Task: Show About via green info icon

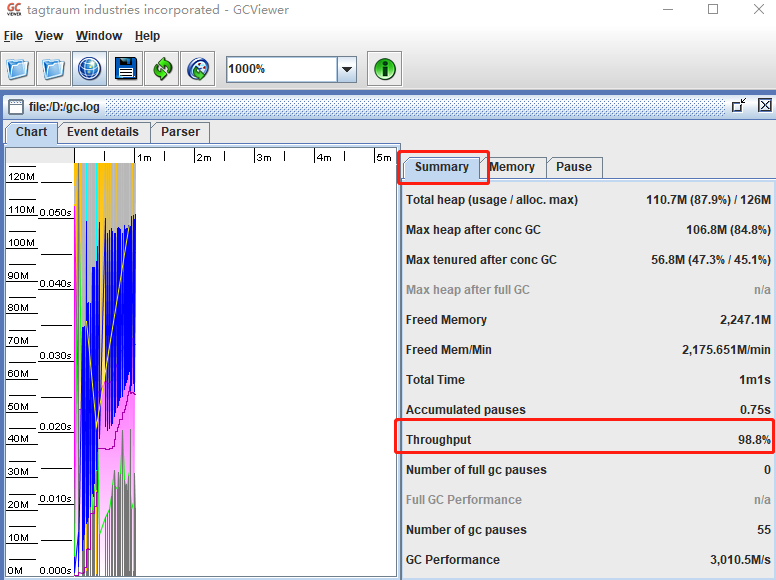Action: 385,69
